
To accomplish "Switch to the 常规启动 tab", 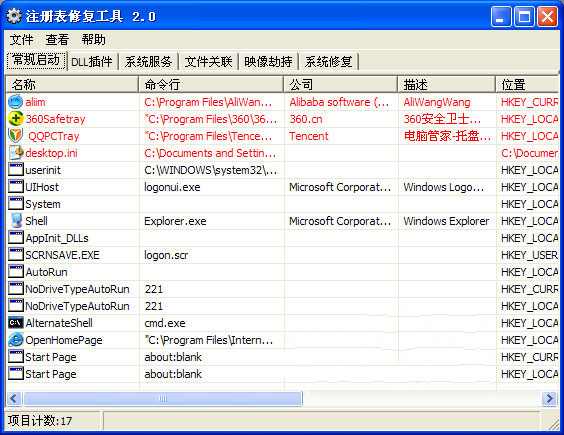I will tap(36, 60).
